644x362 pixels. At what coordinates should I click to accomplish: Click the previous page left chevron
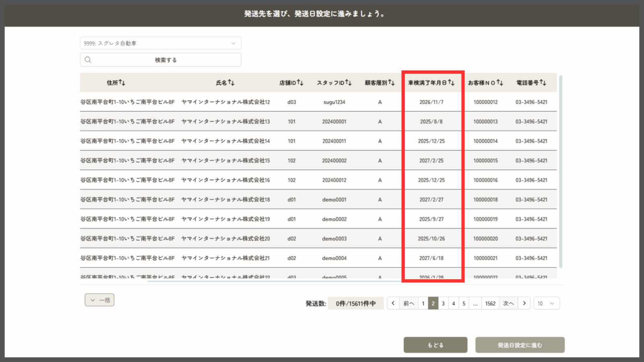[393, 303]
